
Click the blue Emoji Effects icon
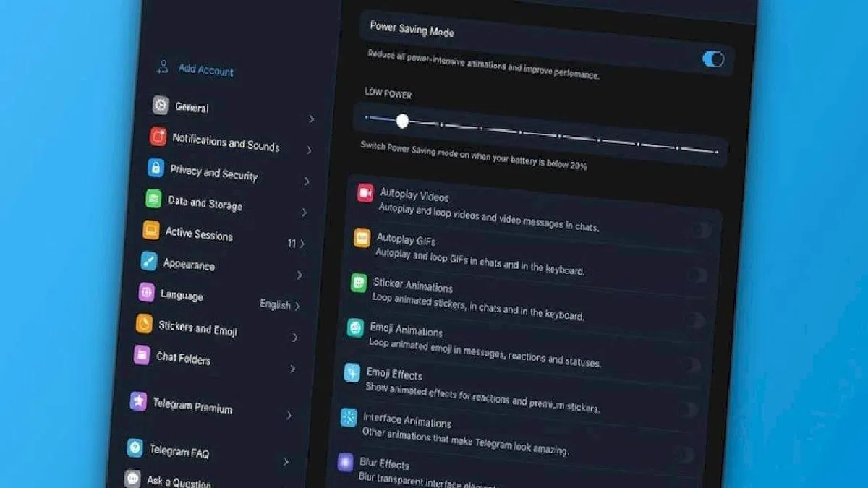tap(352, 372)
